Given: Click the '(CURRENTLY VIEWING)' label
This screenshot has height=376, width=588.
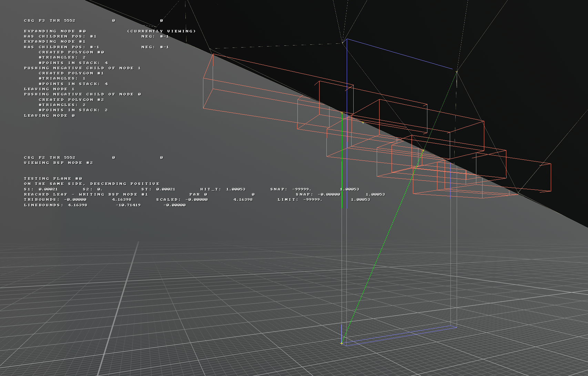Looking at the screenshot, I should pyautogui.click(x=161, y=31).
